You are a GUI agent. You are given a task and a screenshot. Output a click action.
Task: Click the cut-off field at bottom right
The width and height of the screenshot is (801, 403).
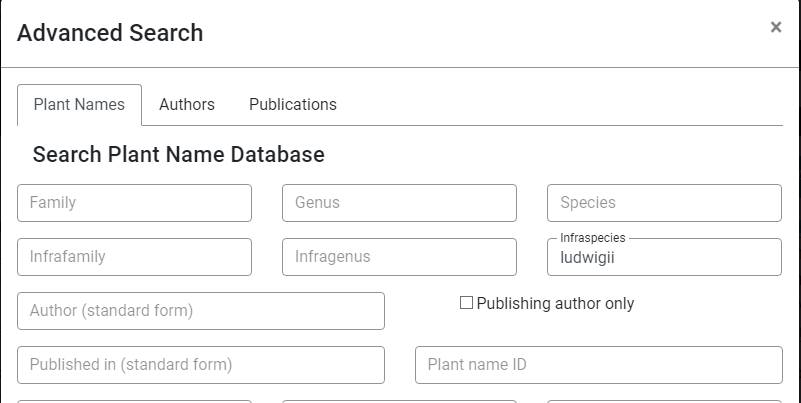click(x=664, y=400)
